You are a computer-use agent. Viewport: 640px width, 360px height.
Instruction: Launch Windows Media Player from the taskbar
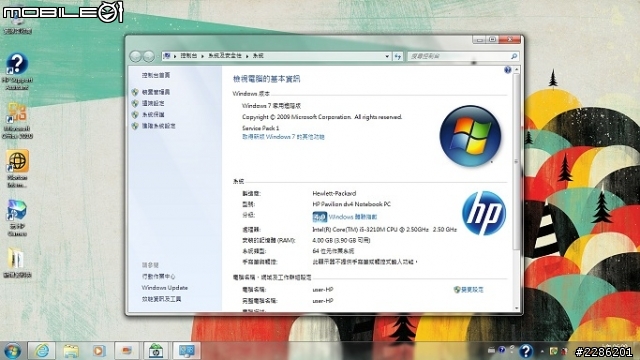(x=99, y=350)
